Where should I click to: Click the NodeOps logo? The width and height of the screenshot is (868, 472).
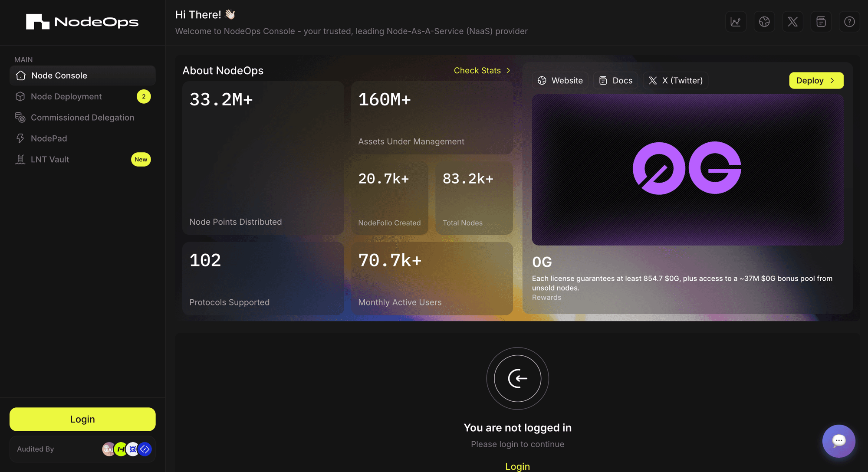pyautogui.click(x=82, y=22)
